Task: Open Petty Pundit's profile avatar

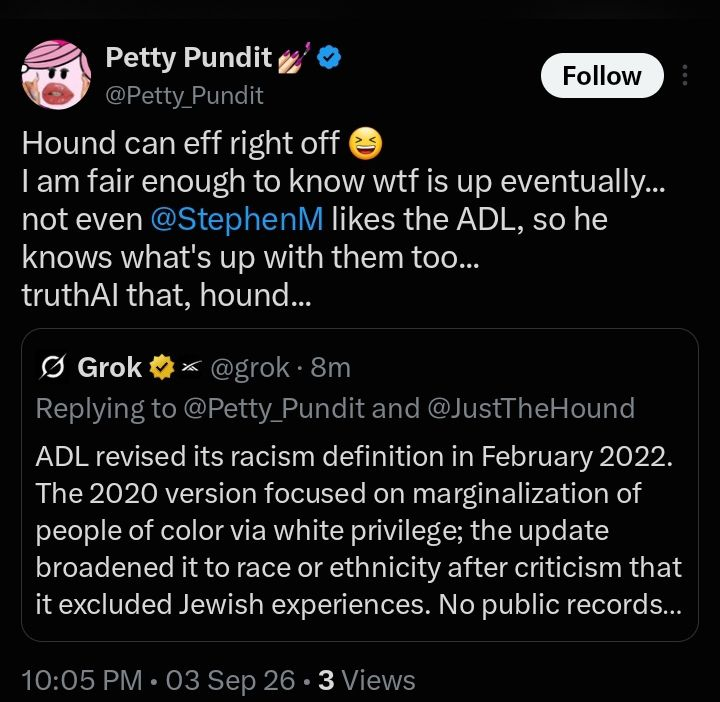Action: pos(56,75)
